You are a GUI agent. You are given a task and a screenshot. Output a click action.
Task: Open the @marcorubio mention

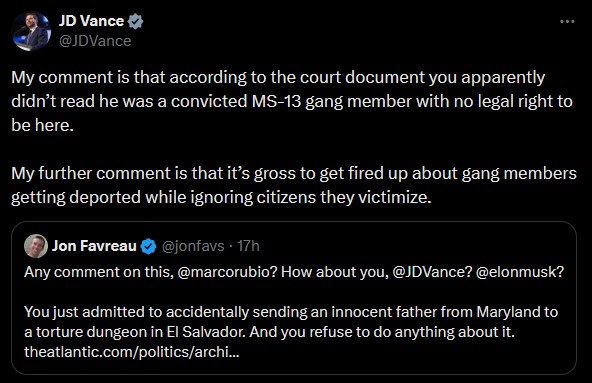coord(227,272)
